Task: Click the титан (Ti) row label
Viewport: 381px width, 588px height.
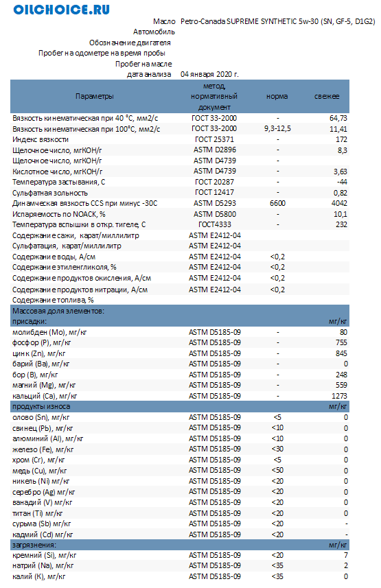Action: click(x=38, y=513)
